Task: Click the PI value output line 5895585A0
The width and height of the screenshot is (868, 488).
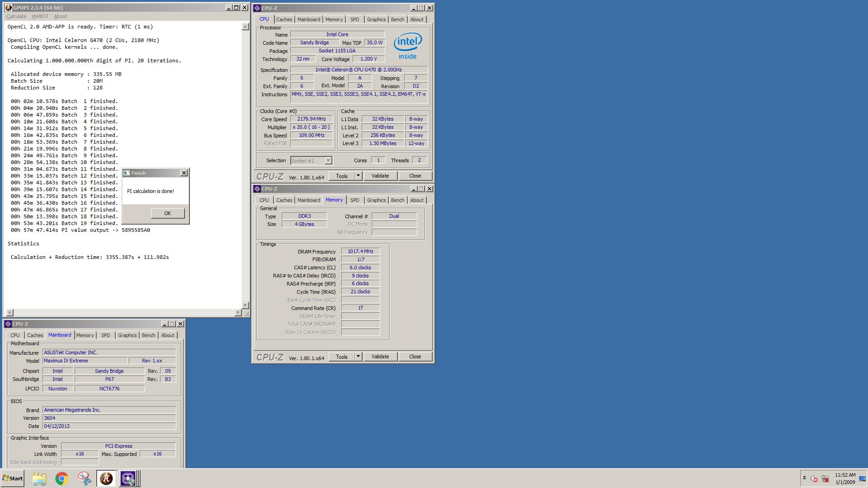Action: pos(80,230)
